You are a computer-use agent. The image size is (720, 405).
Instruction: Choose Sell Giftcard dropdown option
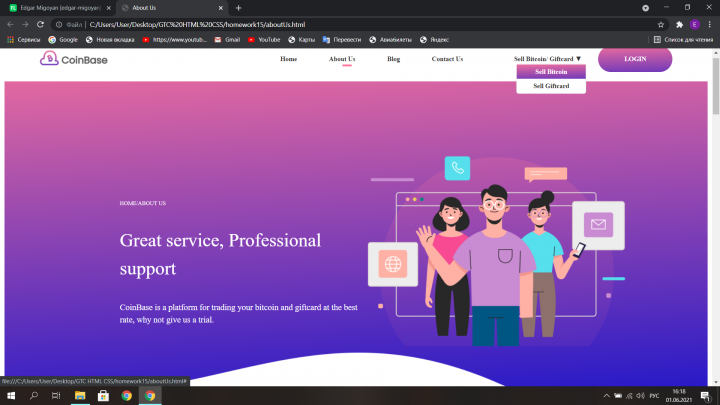click(551, 86)
